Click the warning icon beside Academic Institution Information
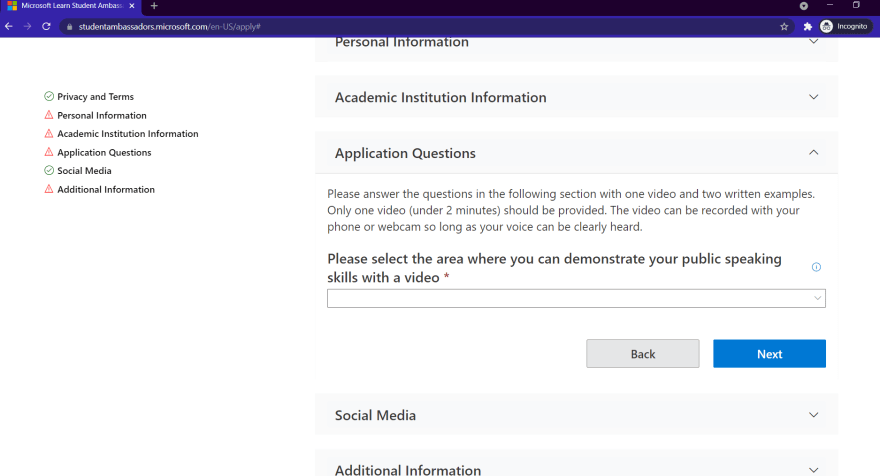 click(x=49, y=134)
